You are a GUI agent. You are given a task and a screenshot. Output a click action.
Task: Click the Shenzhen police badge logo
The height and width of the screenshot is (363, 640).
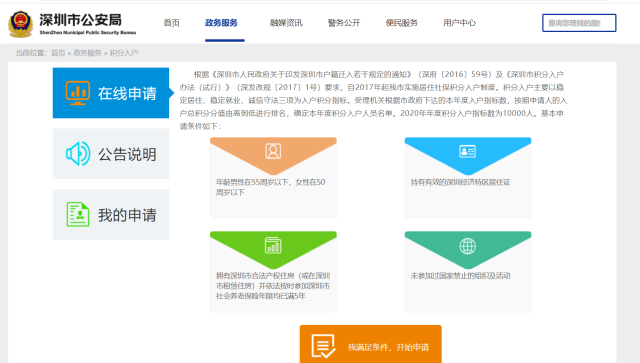[x=20, y=24]
